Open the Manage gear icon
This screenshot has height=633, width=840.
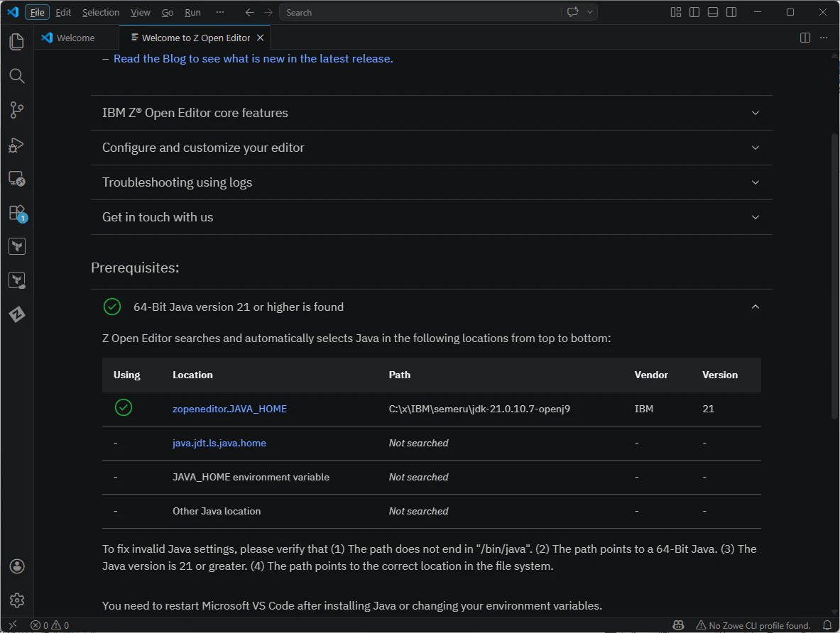click(16, 600)
